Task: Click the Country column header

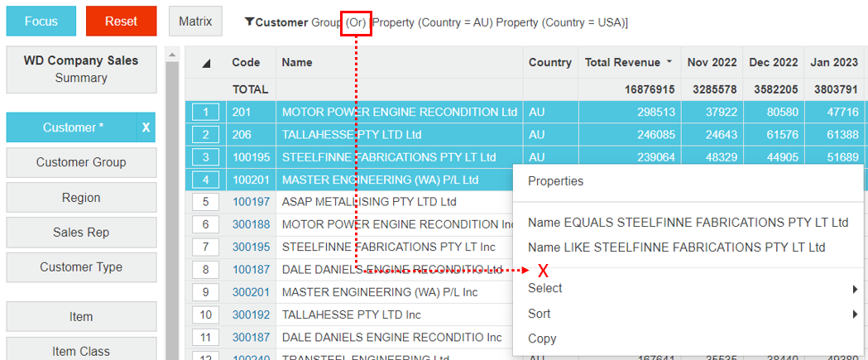Action: pos(549,63)
